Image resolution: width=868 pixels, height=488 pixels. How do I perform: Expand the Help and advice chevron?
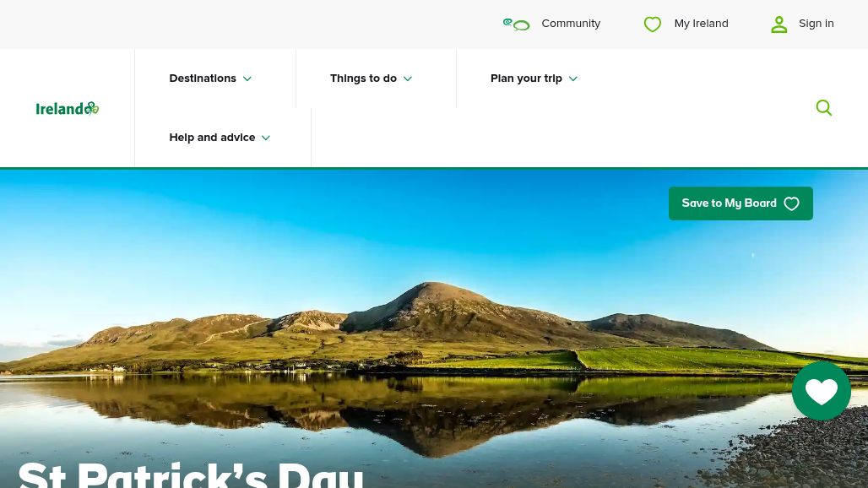click(266, 138)
